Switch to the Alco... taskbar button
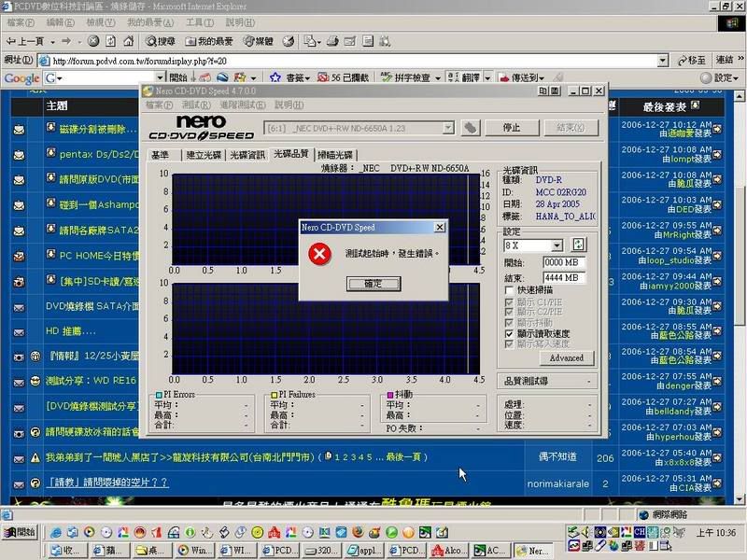Screen dimensions: 747x560 [x=447, y=551]
